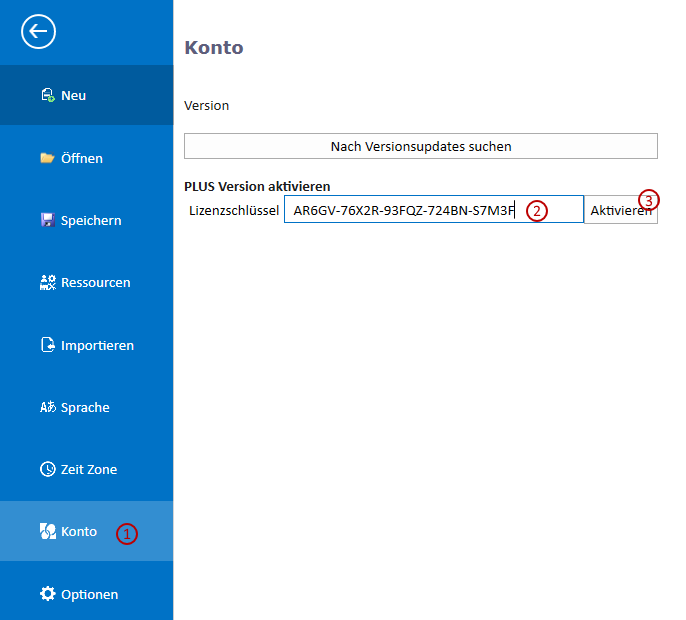Image resolution: width=686 pixels, height=620 pixels.
Task: Click the new document icon beside Neu
Action: click(47, 95)
